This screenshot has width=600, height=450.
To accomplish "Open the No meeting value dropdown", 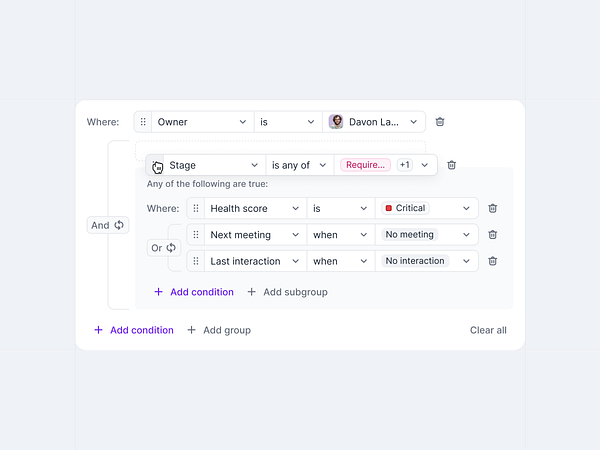I will [427, 235].
